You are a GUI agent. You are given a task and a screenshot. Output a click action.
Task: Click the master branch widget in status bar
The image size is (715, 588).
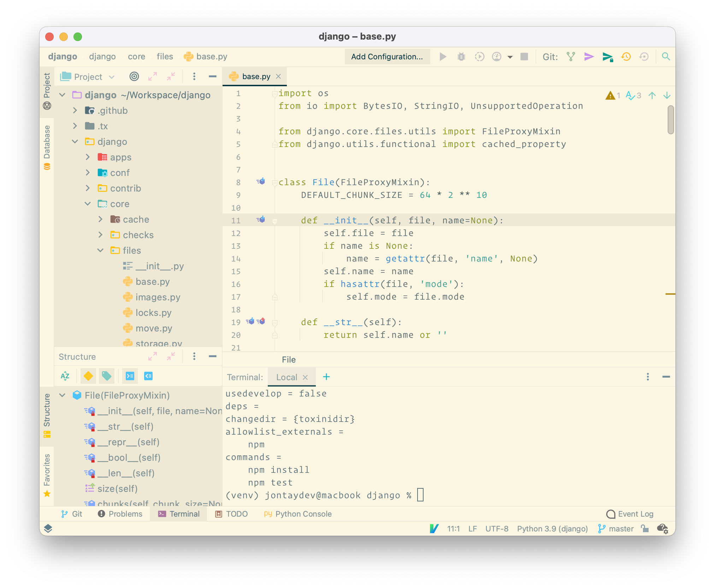[616, 529]
